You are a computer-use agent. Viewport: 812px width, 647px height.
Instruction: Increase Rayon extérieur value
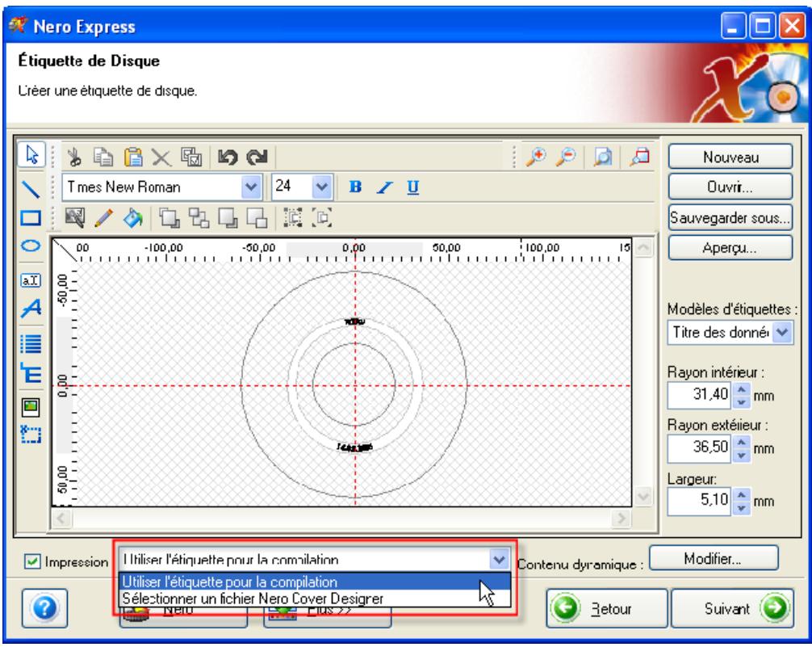[742, 442]
